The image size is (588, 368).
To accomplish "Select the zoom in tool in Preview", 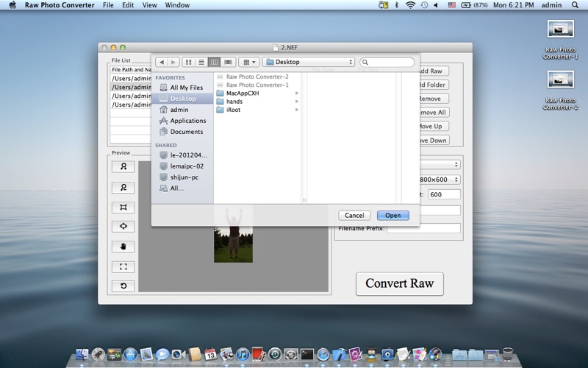I will (x=123, y=167).
